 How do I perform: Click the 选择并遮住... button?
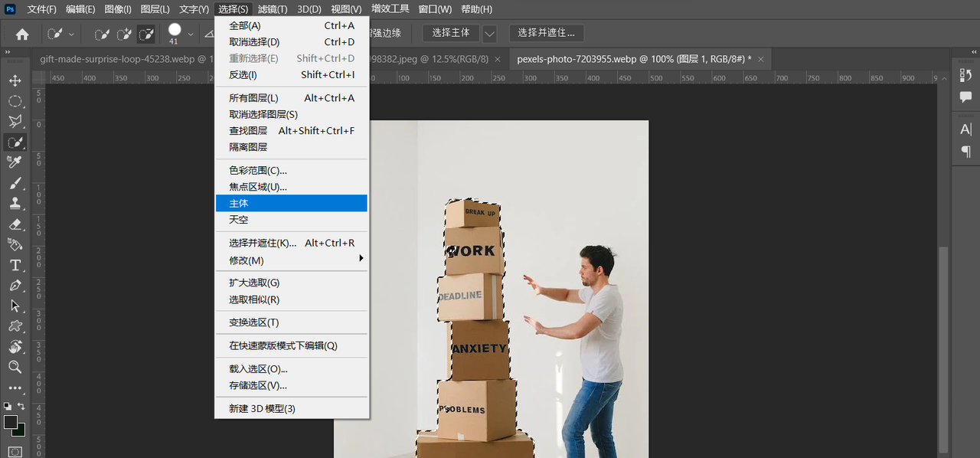coord(547,33)
